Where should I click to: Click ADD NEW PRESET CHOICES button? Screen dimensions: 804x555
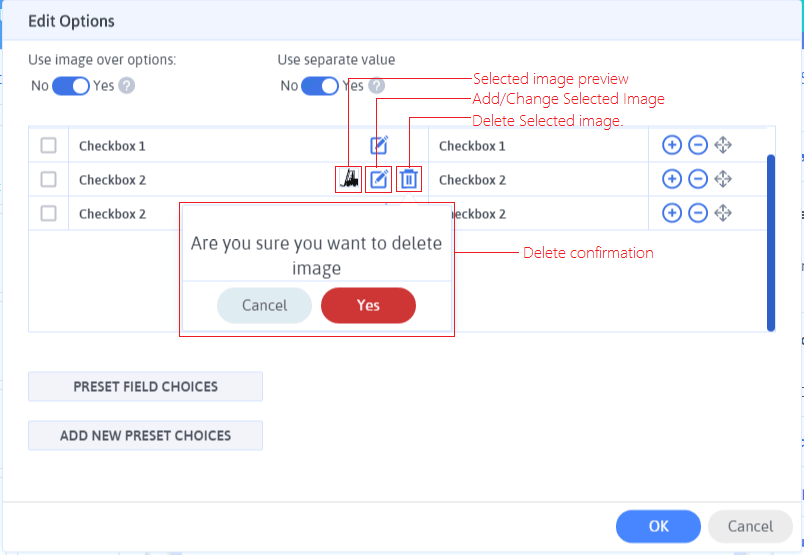(x=146, y=435)
